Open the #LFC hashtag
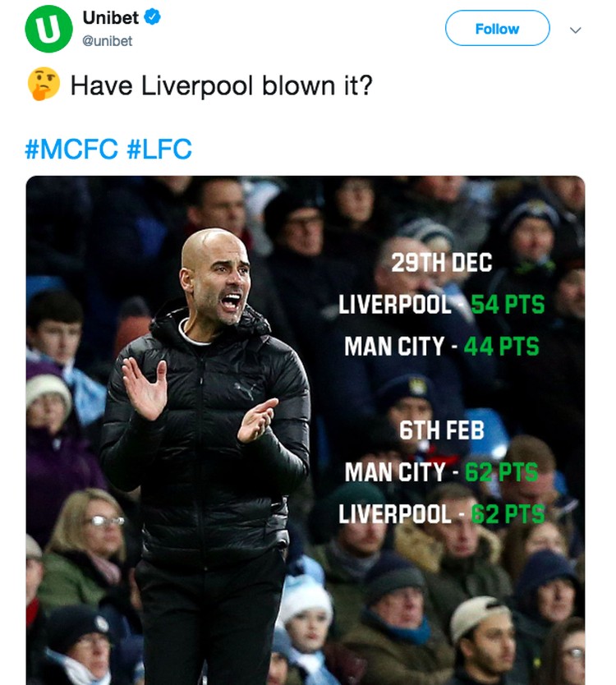Viewport: 616px width, 685px height. coord(159,149)
